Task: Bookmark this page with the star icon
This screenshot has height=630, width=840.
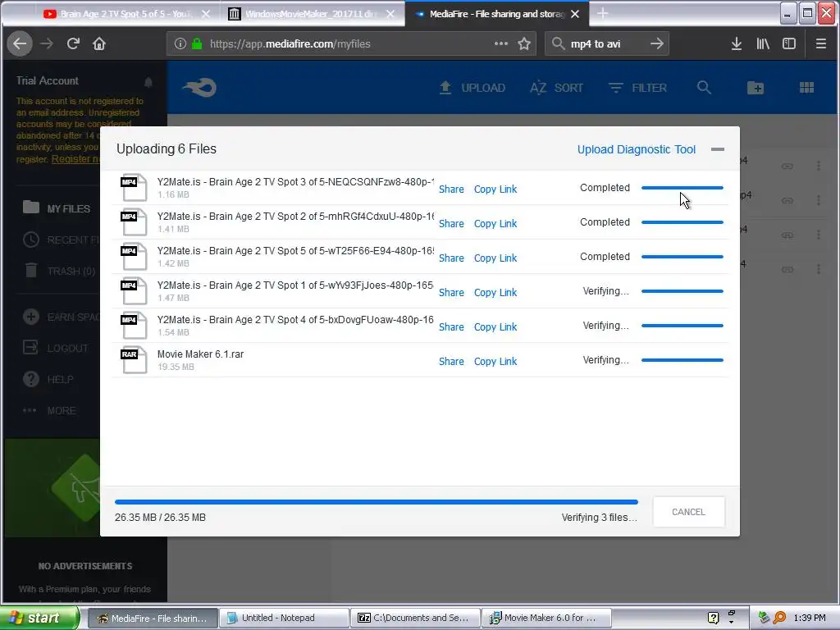Action: [x=524, y=43]
